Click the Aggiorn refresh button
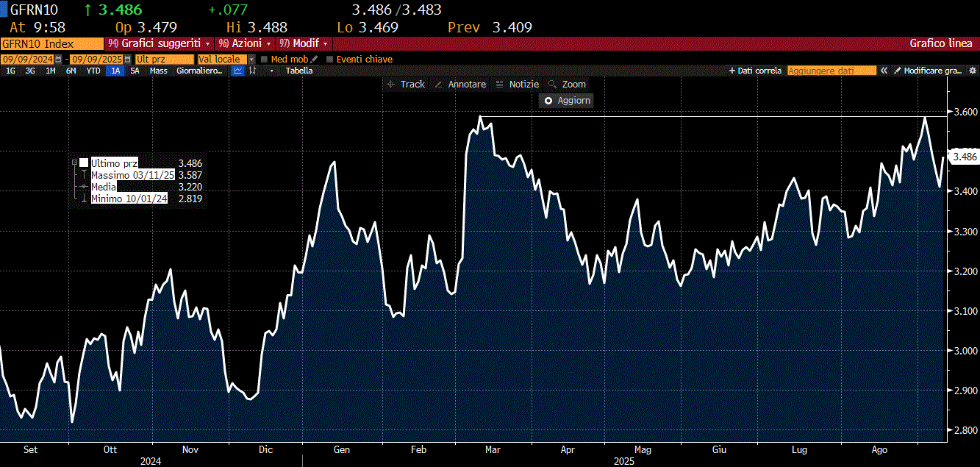This screenshot has width=980, height=467. point(567,101)
